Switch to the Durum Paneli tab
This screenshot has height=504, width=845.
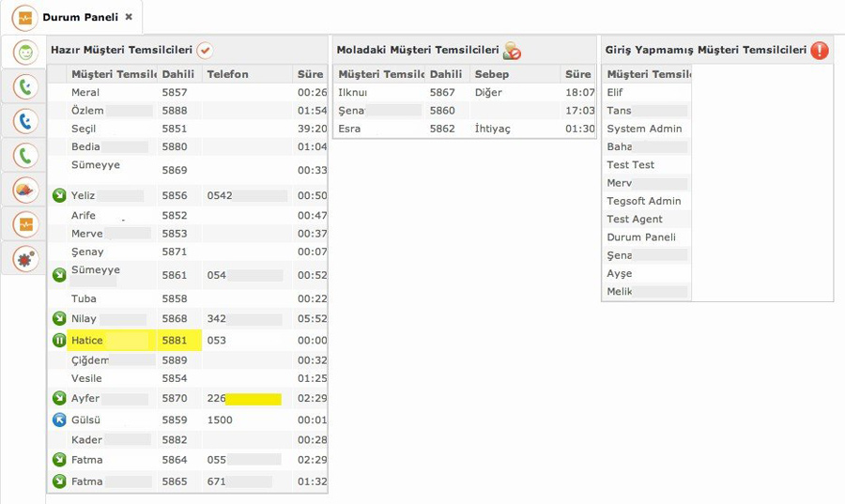(81, 17)
